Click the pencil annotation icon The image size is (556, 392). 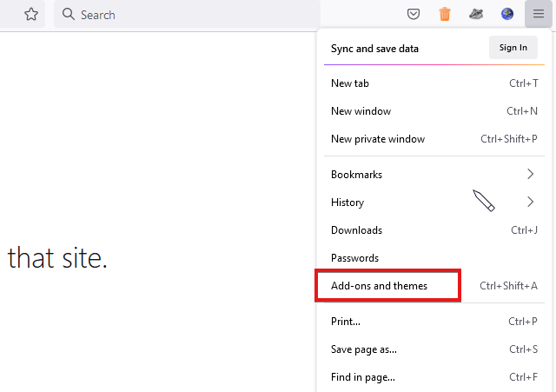(484, 201)
